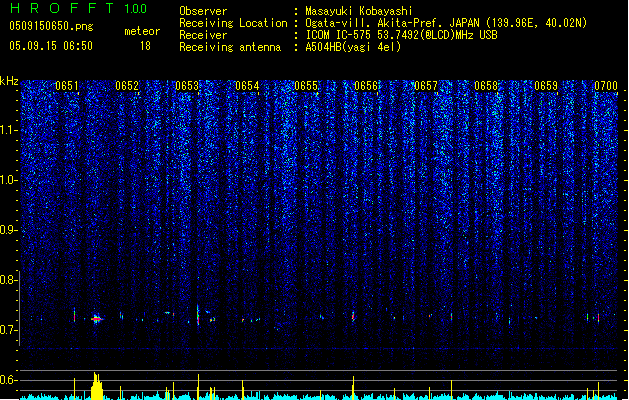Click the kHz axis unit label
Screen dimensions: 629x400
(x=9, y=81)
